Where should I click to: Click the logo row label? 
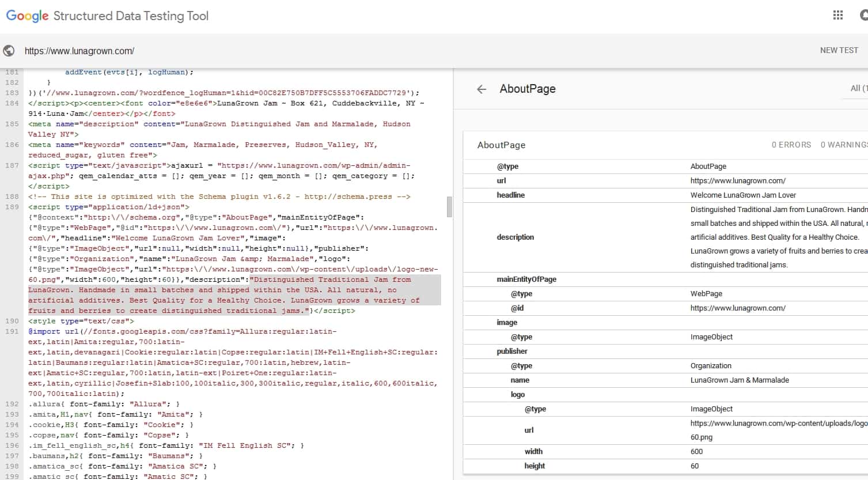517,394
